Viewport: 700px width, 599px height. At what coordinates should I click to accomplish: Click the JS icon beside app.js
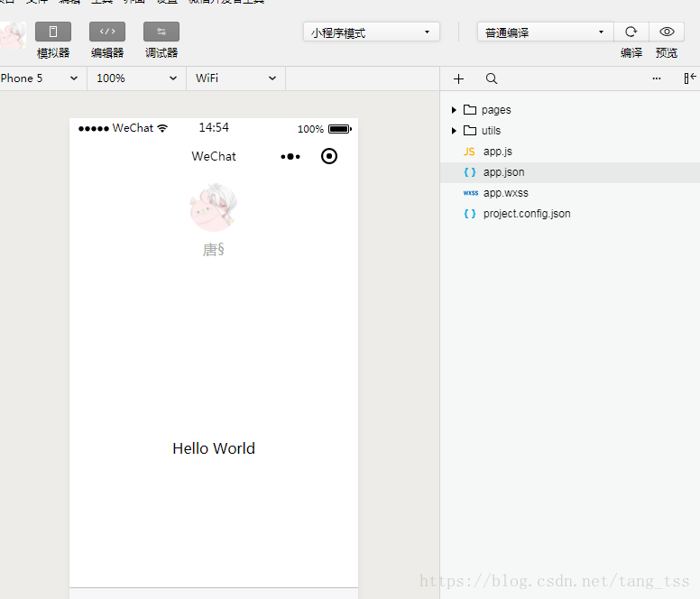pos(469,152)
